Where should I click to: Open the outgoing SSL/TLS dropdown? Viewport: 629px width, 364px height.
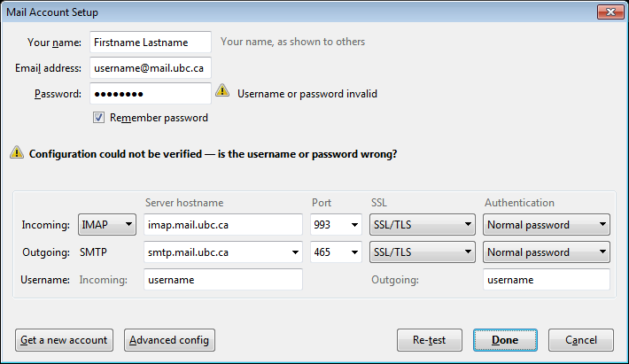coord(422,252)
